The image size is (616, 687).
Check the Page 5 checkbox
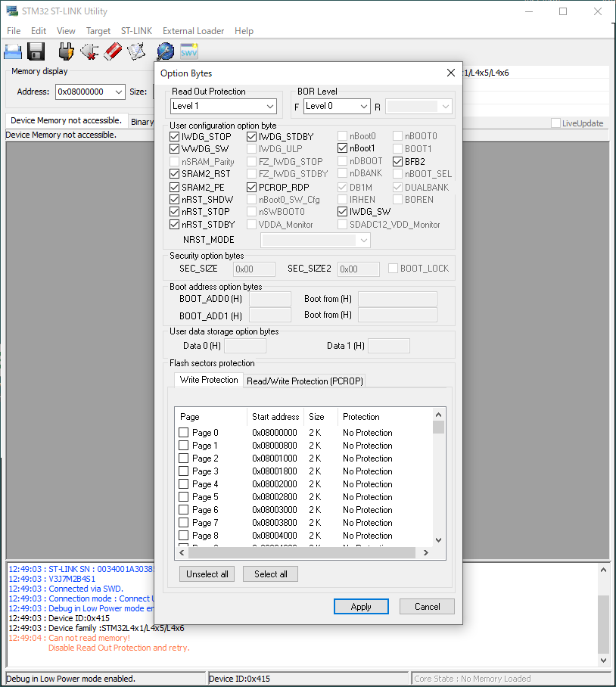(x=184, y=497)
